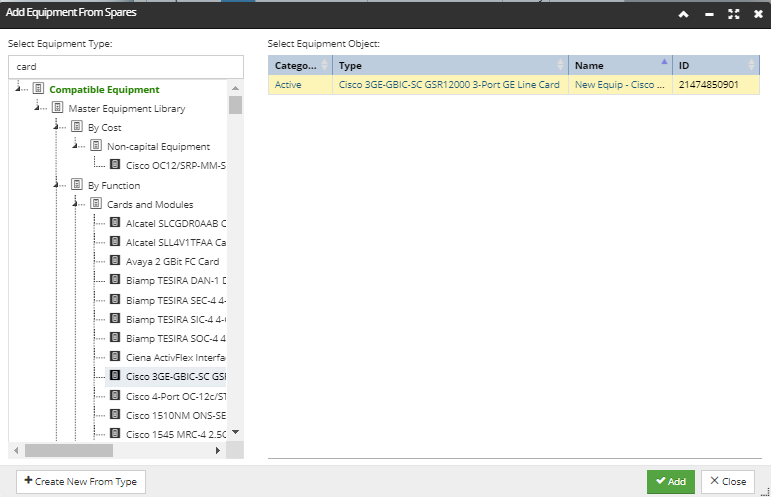Click the Cisco 3GE-GBIC-SC GSR12000 Type cell
771x497 pixels.
(450, 85)
